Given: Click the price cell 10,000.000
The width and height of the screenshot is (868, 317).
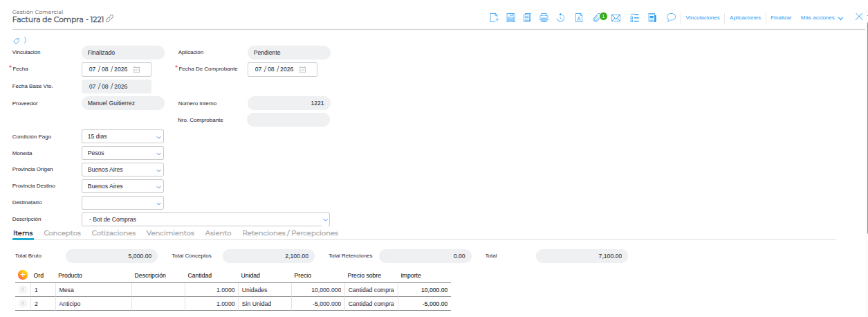Looking at the screenshot, I should coord(317,290).
